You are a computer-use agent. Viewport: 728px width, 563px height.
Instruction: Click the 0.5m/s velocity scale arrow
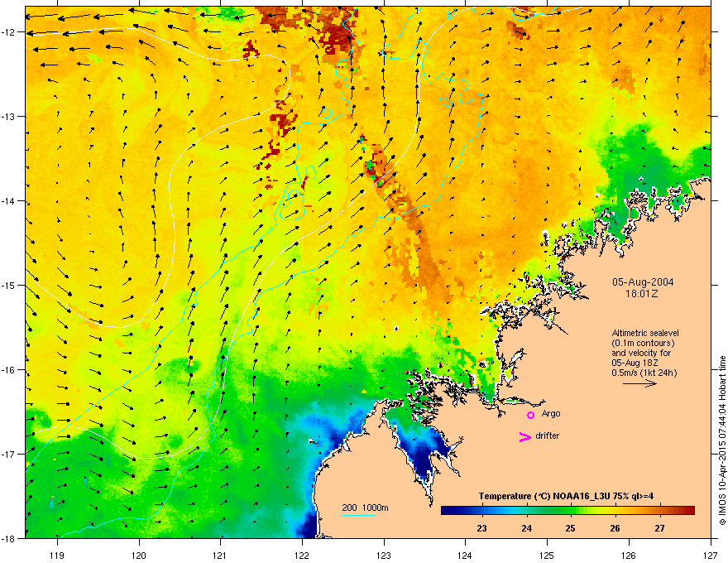point(639,383)
